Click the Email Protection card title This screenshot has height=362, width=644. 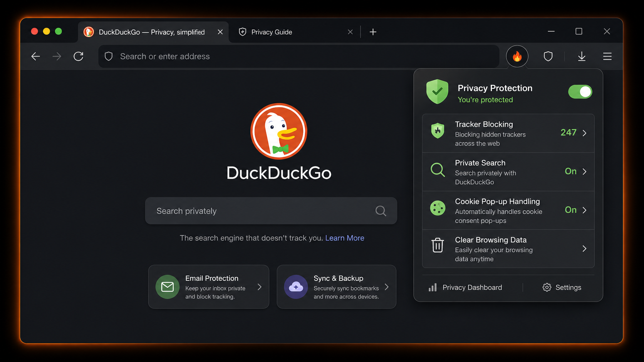pos(212,278)
